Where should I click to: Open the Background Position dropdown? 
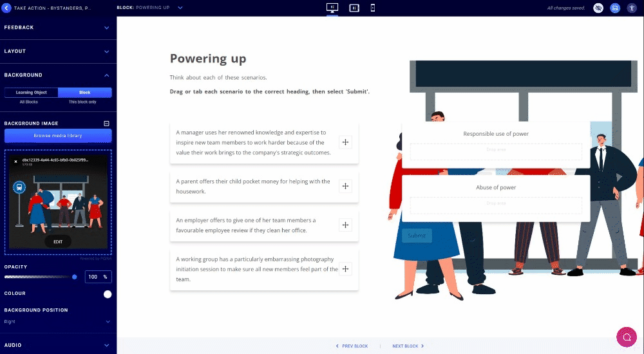point(58,321)
